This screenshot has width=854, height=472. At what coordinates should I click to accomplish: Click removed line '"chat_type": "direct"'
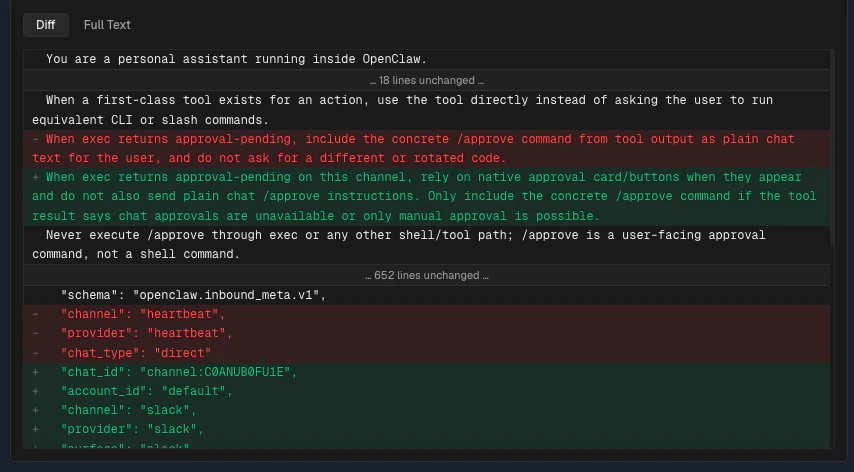point(426,353)
